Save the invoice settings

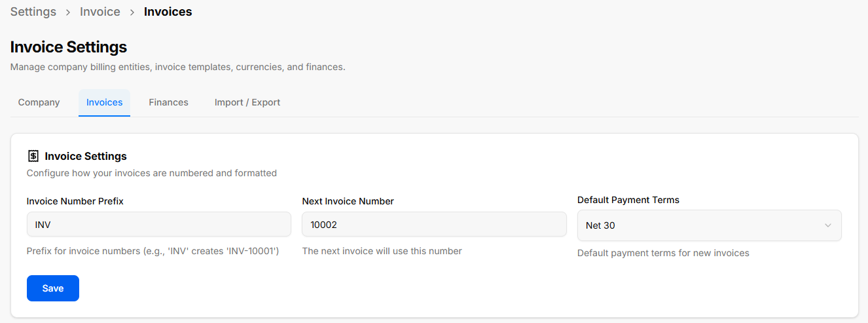pyautogui.click(x=53, y=288)
